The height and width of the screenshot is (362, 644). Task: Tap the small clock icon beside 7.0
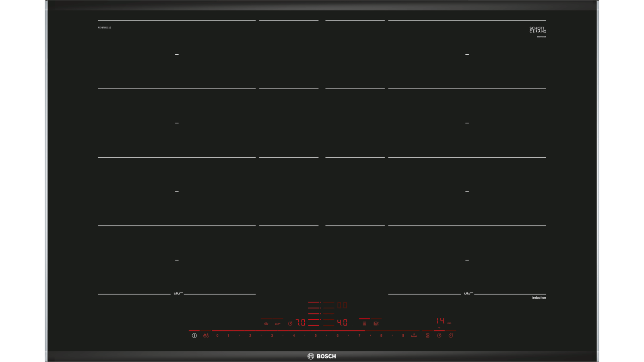(x=290, y=323)
